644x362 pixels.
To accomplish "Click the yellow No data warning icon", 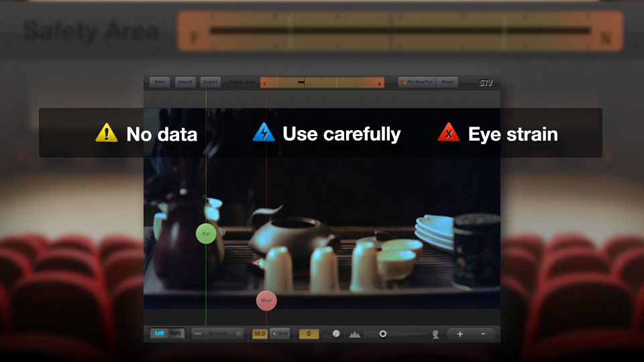I will click(106, 133).
